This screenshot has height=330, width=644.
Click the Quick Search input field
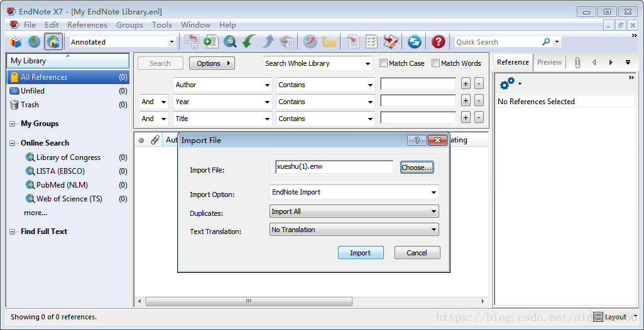click(498, 42)
